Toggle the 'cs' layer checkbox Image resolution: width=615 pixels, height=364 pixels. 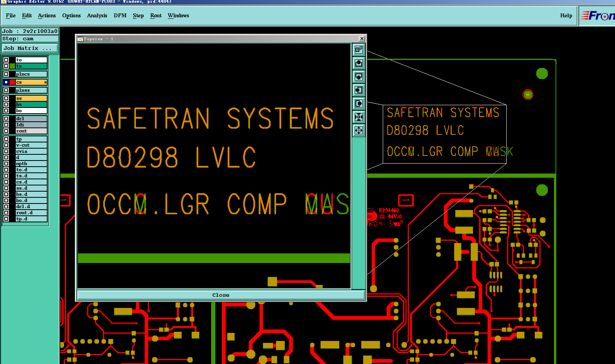pos(6,82)
